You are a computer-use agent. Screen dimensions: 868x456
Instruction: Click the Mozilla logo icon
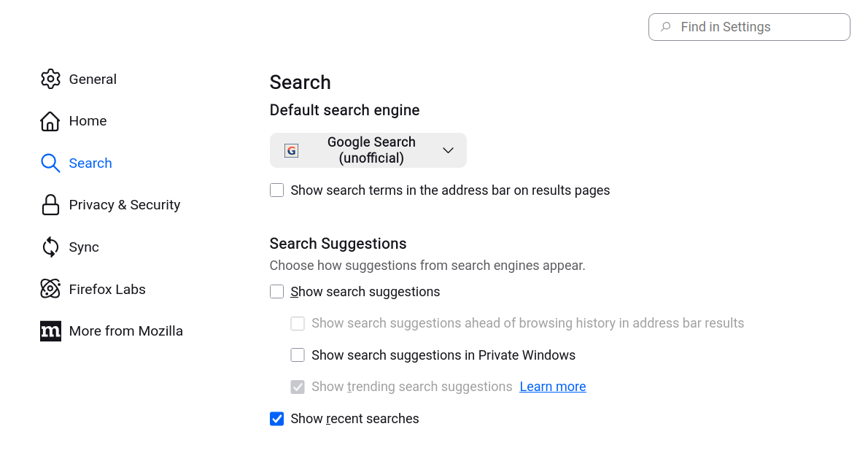pyautogui.click(x=50, y=331)
